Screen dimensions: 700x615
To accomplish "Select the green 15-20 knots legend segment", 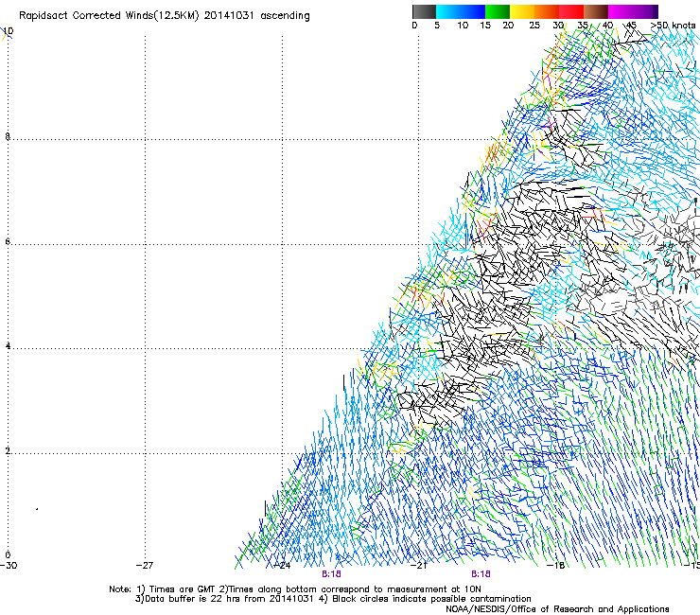I will click(498, 11).
